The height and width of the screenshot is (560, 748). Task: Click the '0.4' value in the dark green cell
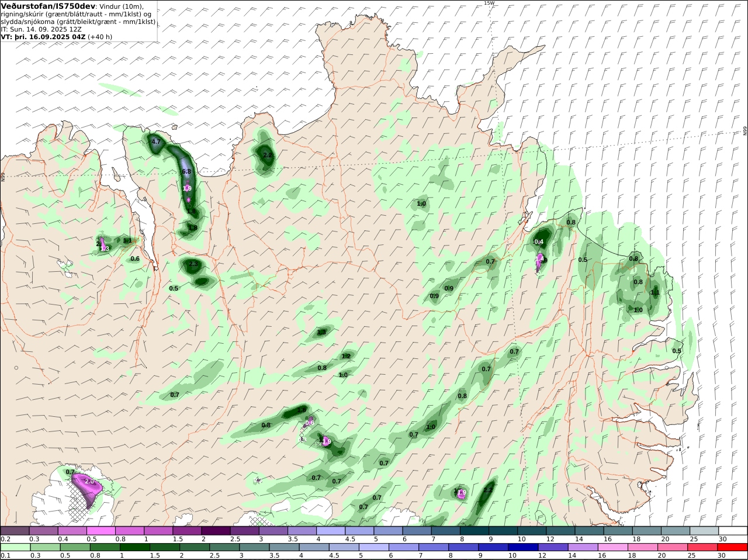pos(539,241)
